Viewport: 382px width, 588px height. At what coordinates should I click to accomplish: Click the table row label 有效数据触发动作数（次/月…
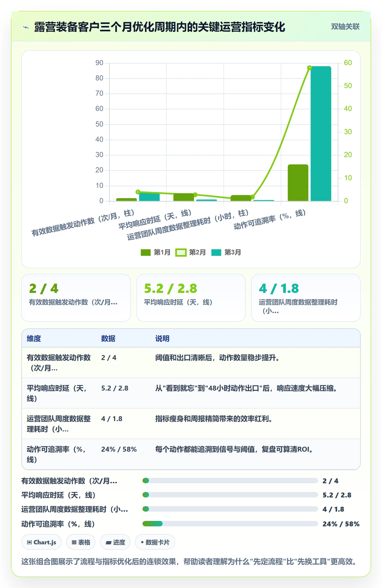tap(59, 363)
